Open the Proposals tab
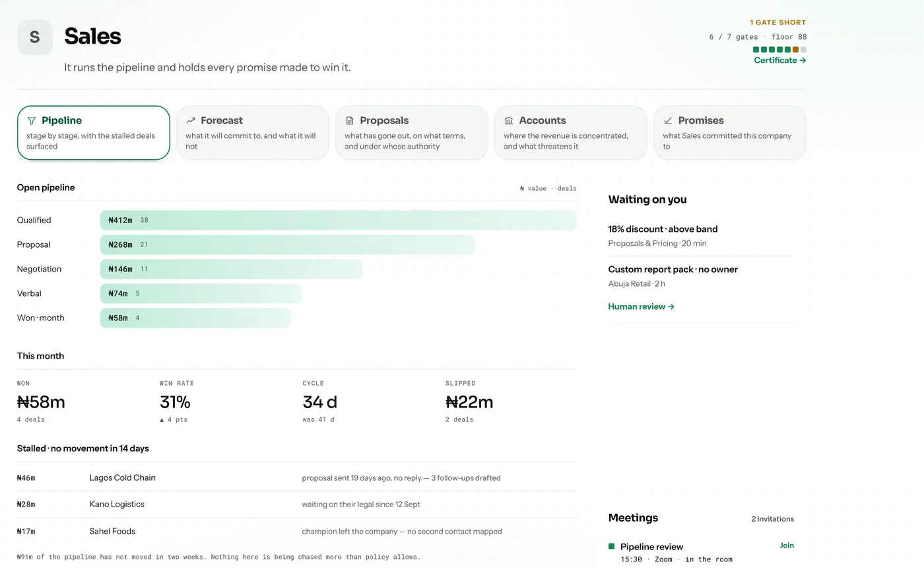The width and height of the screenshot is (924, 568). (412, 133)
